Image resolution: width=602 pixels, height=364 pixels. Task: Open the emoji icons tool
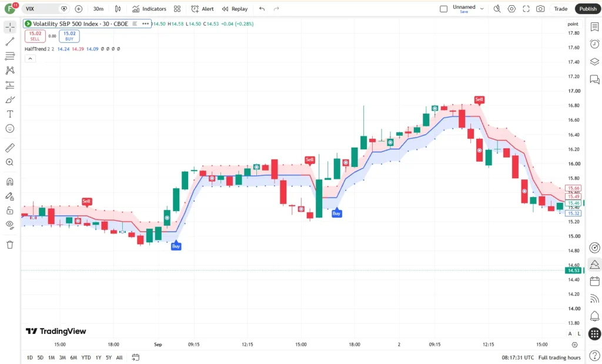(10, 129)
